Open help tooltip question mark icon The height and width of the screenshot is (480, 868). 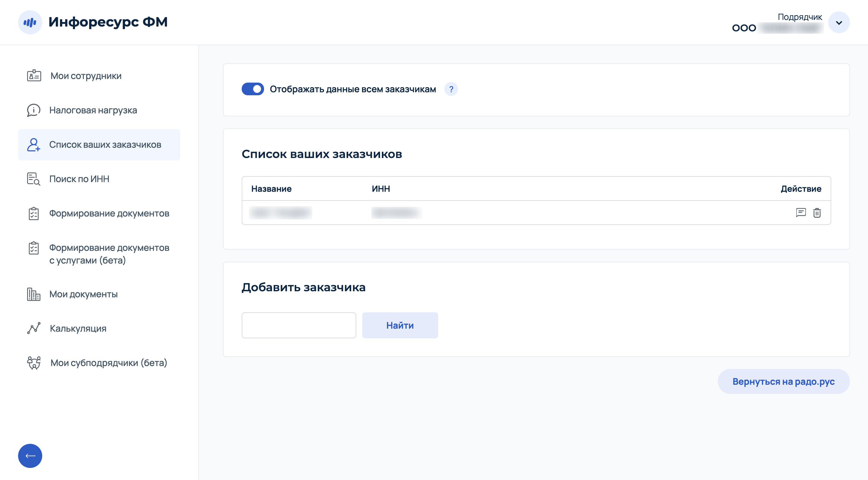(x=451, y=89)
